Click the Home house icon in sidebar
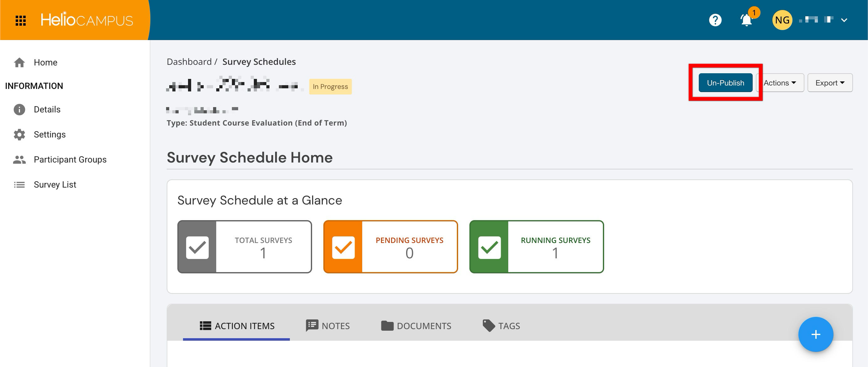 19,63
